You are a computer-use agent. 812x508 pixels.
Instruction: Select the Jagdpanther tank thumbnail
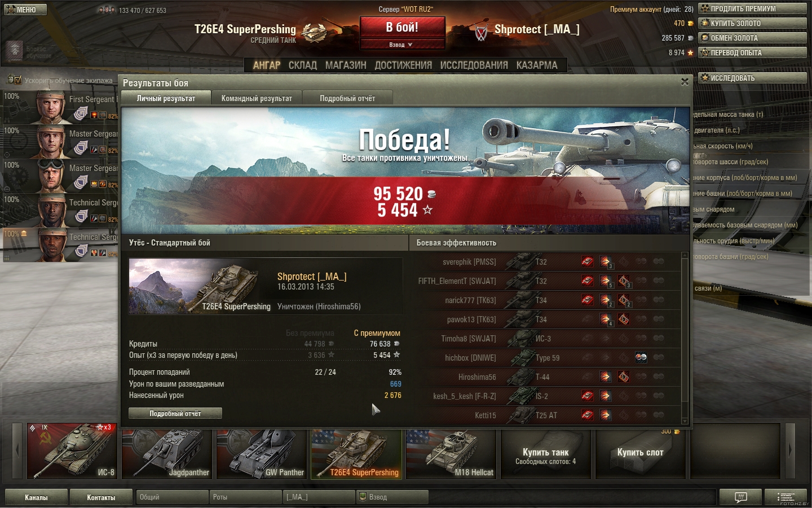[x=167, y=454]
